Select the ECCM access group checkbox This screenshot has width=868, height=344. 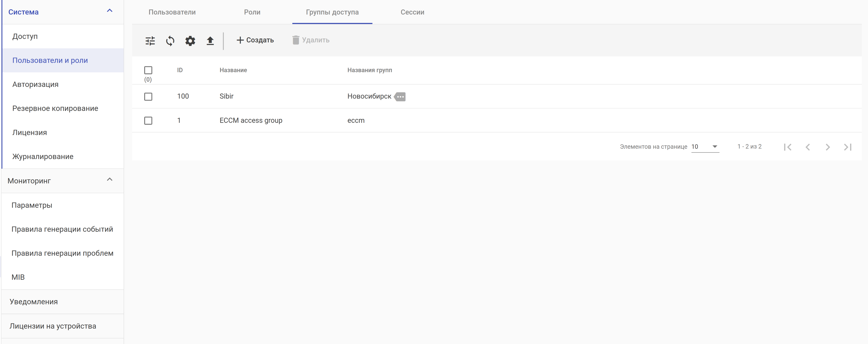(x=148, y=121)
